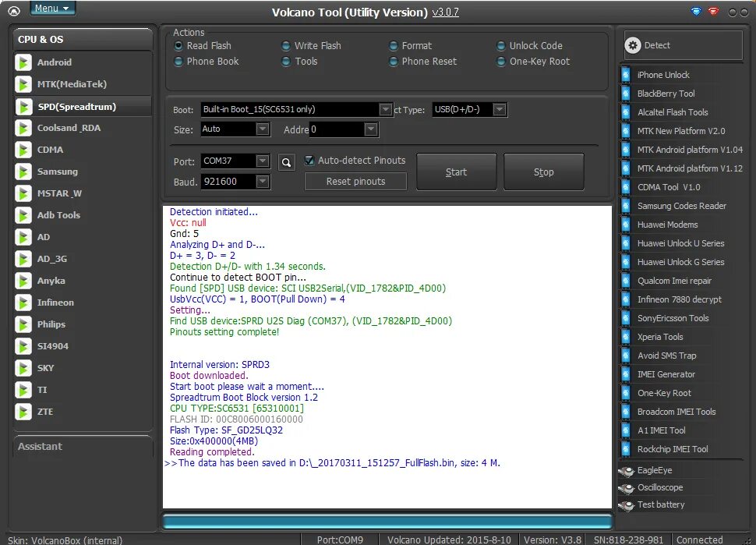Click the arrow icon beside SPD(Spreadtrum)

tap(23, 107)
